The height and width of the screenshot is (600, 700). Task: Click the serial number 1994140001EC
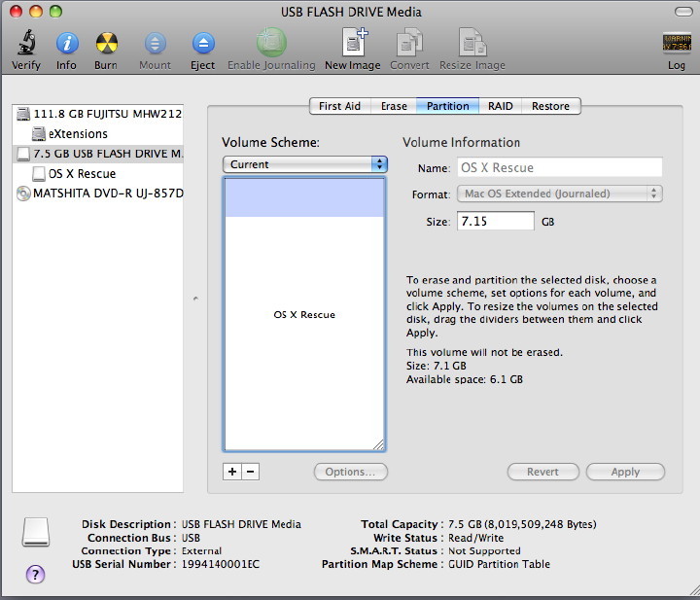click(x=221, y=564)
